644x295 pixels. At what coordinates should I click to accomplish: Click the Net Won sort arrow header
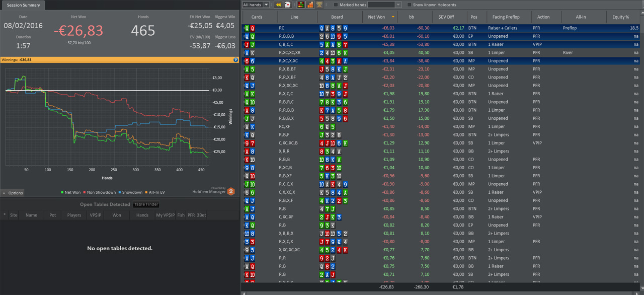click(393, 17)
